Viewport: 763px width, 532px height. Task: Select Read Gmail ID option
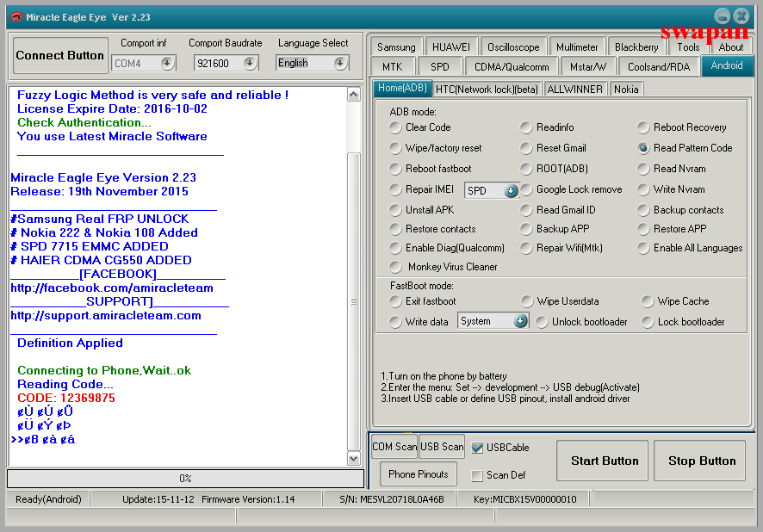[x=526, y=210]
